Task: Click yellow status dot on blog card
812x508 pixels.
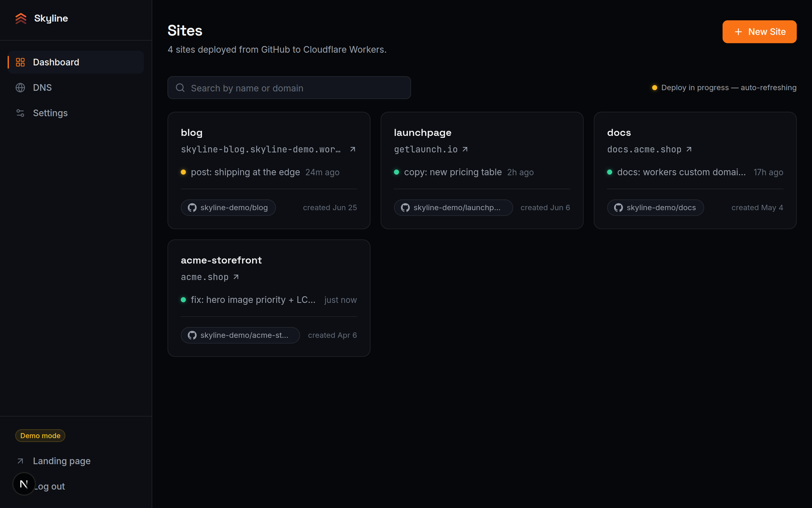Action: click(x=183, y=172)
